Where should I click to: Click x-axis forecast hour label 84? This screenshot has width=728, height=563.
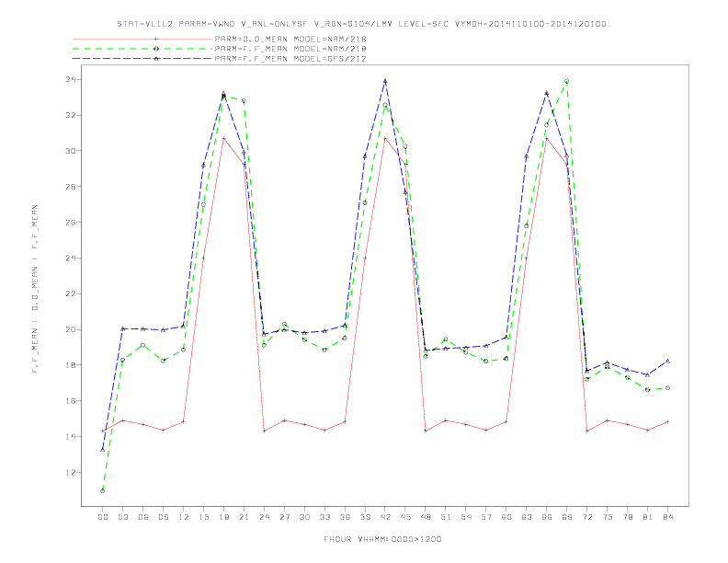coord(668,517)
